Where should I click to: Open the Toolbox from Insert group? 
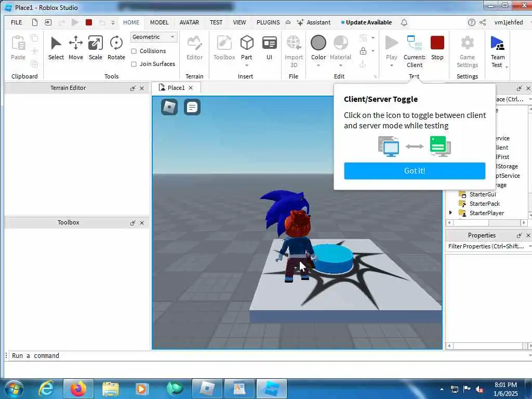pos(224,44)
